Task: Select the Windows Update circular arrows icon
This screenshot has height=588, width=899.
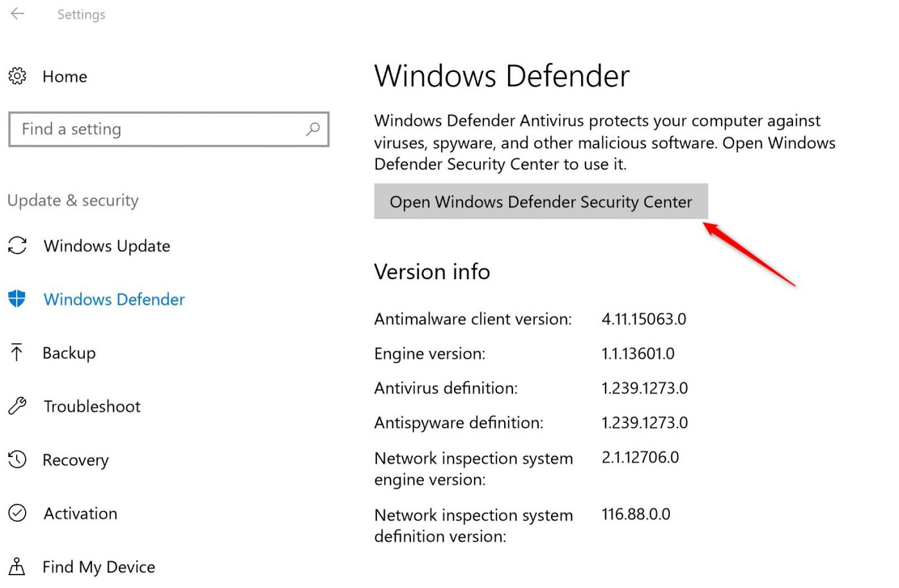Action: pos(18,246)
